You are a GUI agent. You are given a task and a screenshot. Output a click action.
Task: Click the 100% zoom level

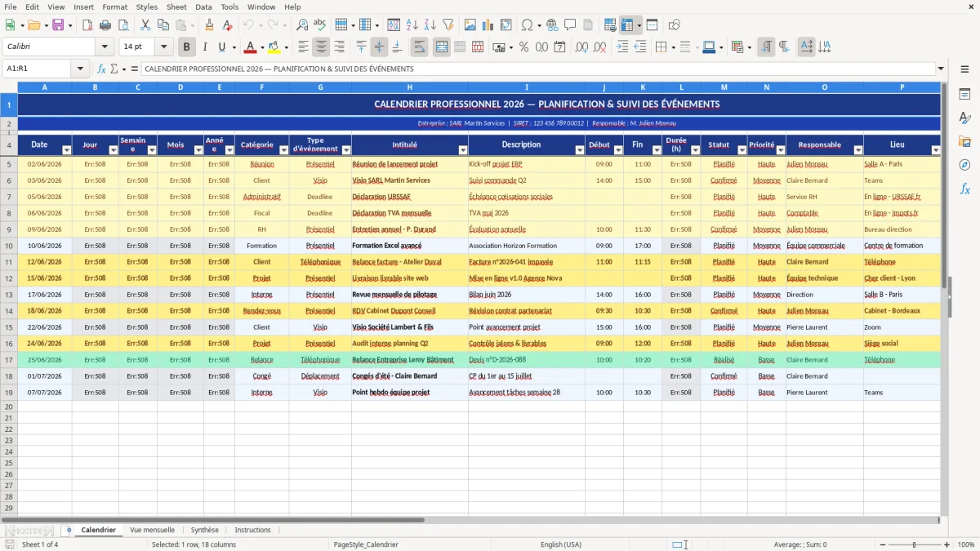click(966, 544)
